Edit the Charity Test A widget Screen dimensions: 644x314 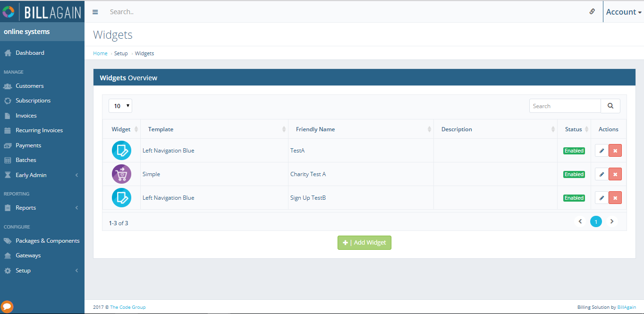point(602,174)
